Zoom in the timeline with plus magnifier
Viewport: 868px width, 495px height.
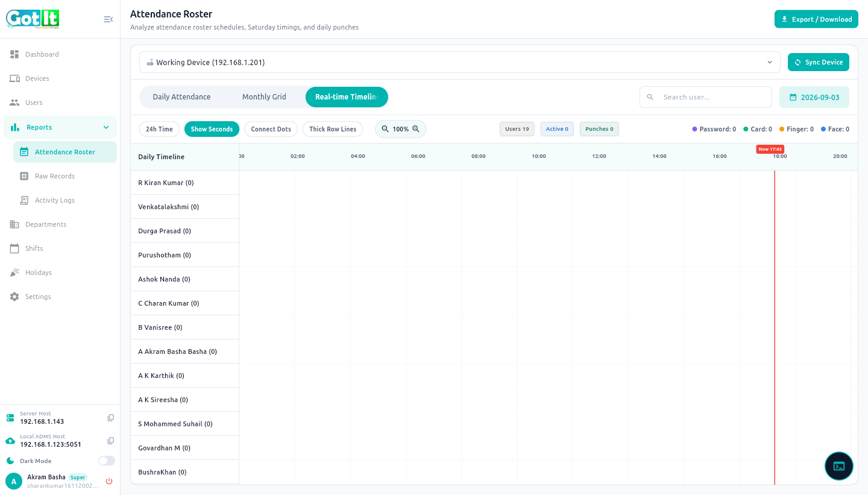point(416,129)
